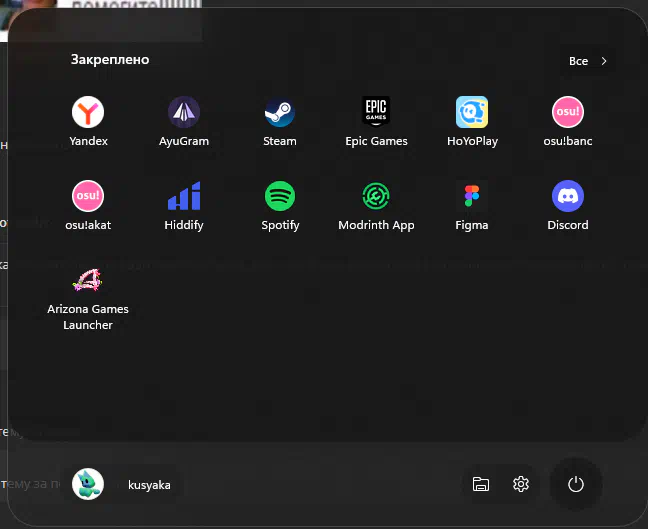648x529 pixels.
Task: Open Arizona Games Launcher icon
Action: (x=88, y=280)
